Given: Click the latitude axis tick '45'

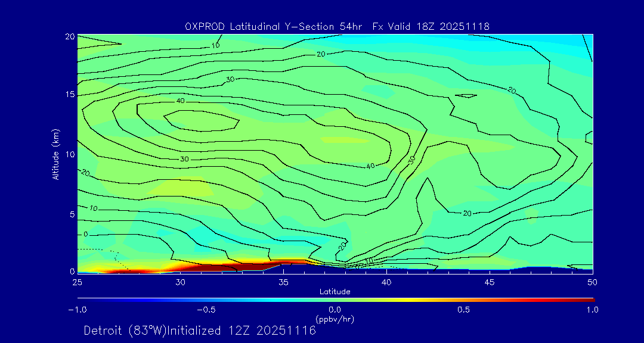Looking at the screenshot, I should tap(489, 283).
